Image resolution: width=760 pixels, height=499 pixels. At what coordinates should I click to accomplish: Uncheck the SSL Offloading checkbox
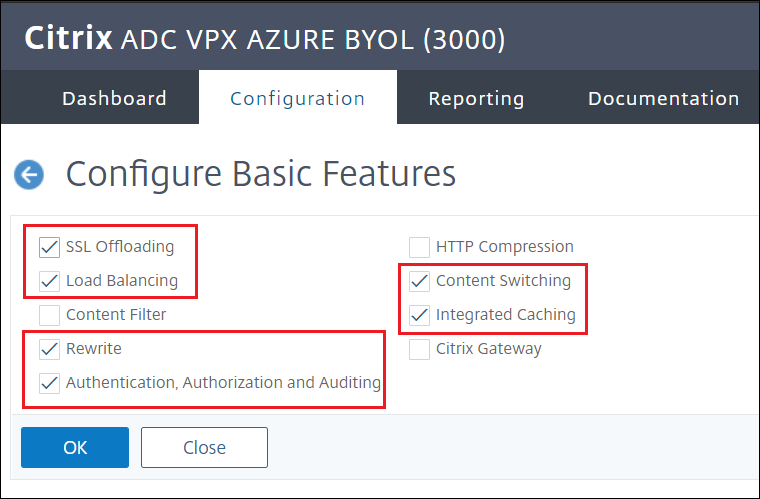49,247
